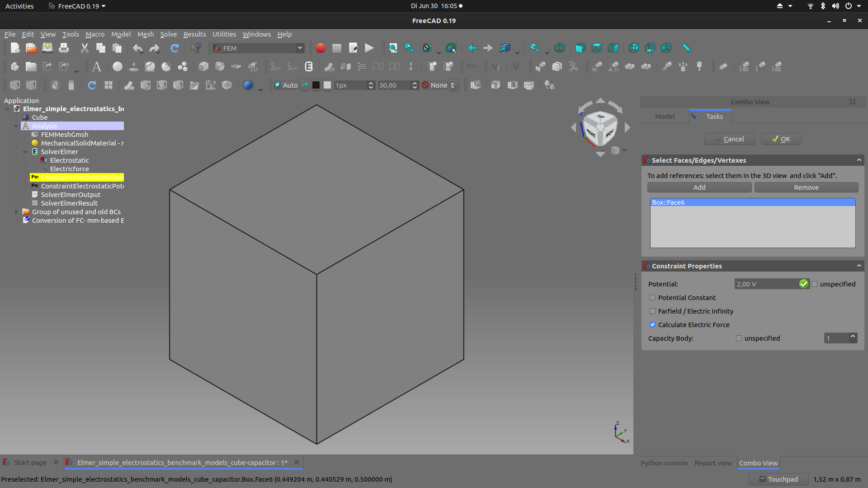Click the black line color swatch
This screenshot has width=868, height=488.
pyautogui.click(x=316, y=85)
